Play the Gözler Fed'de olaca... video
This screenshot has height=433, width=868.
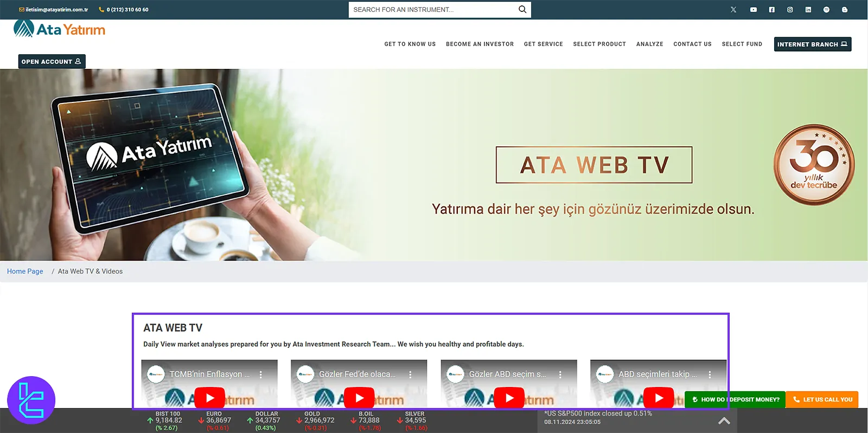pyautogui.click(x=359, y=398)
